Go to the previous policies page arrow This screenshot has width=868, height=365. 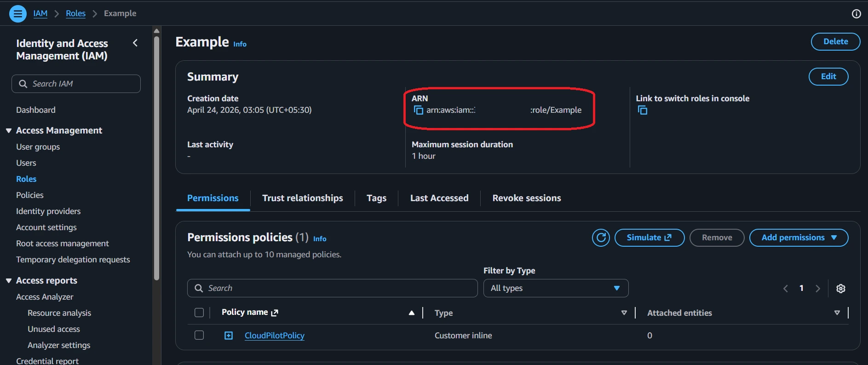point(786,289)
